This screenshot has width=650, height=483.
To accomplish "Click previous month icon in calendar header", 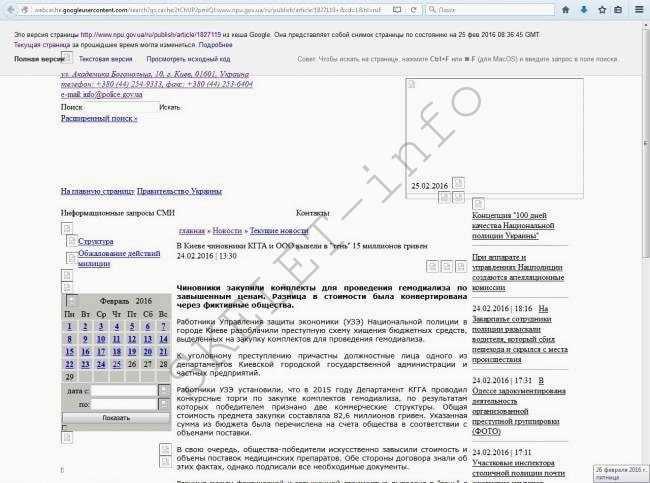I will (x=71, y=301).
